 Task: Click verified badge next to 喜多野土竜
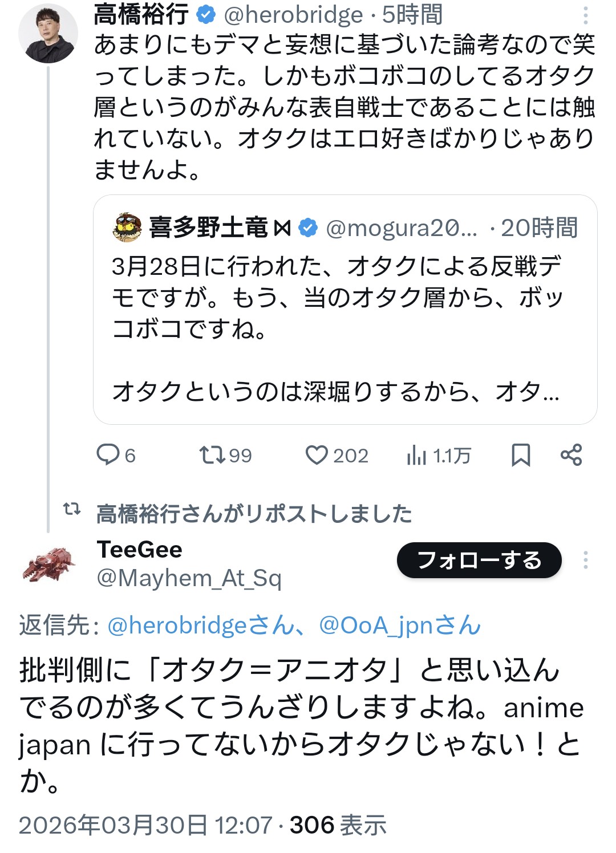309,228
